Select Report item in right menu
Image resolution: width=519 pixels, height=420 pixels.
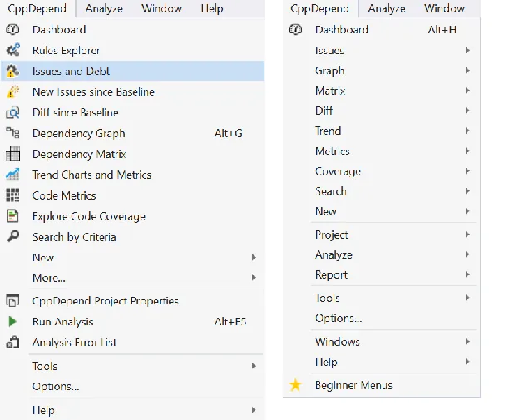pos(381,274)
